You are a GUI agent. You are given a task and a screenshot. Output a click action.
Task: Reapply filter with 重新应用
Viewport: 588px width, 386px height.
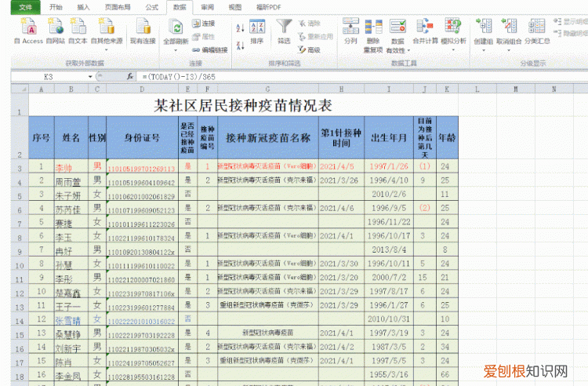pos(315,36)
